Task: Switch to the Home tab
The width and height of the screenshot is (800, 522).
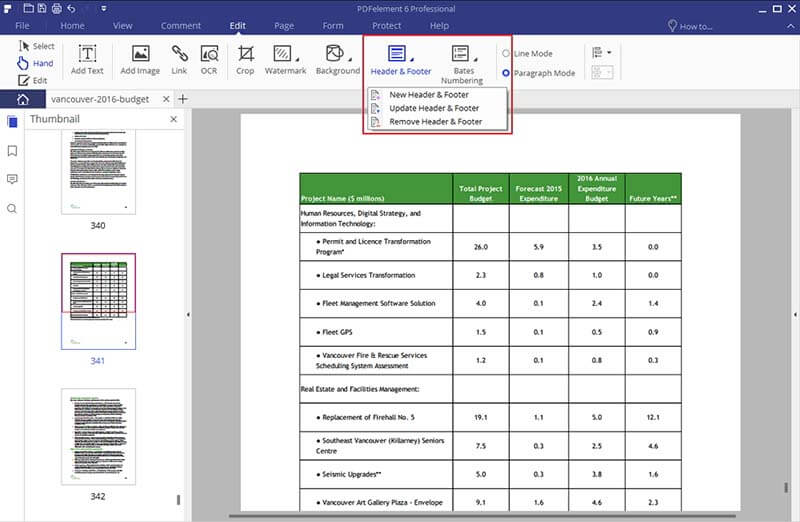Action: click(72, 26)
